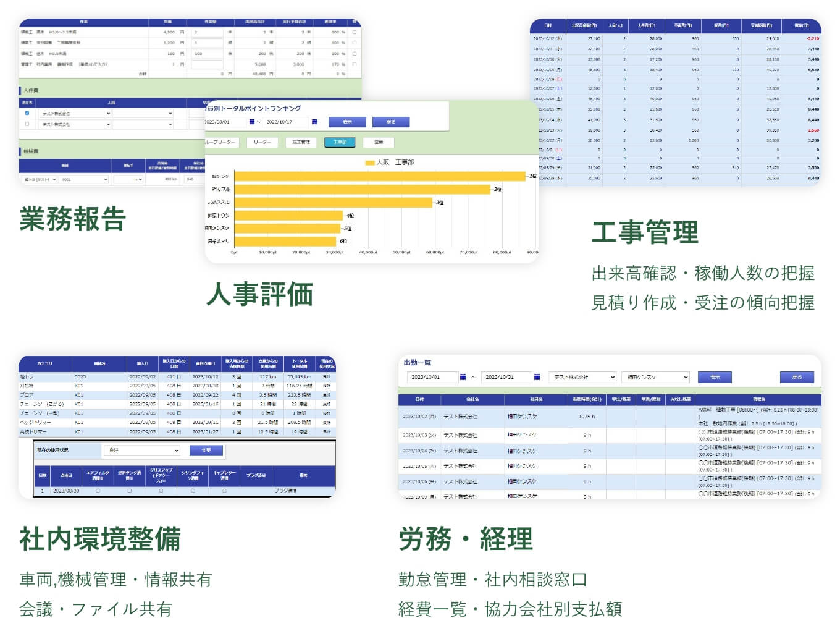Click calendar icon left of ranking tilde

[x=252, y=122]
